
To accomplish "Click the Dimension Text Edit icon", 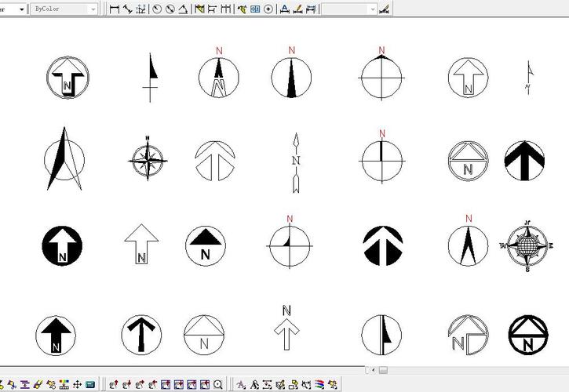I will tap(297, 9).
